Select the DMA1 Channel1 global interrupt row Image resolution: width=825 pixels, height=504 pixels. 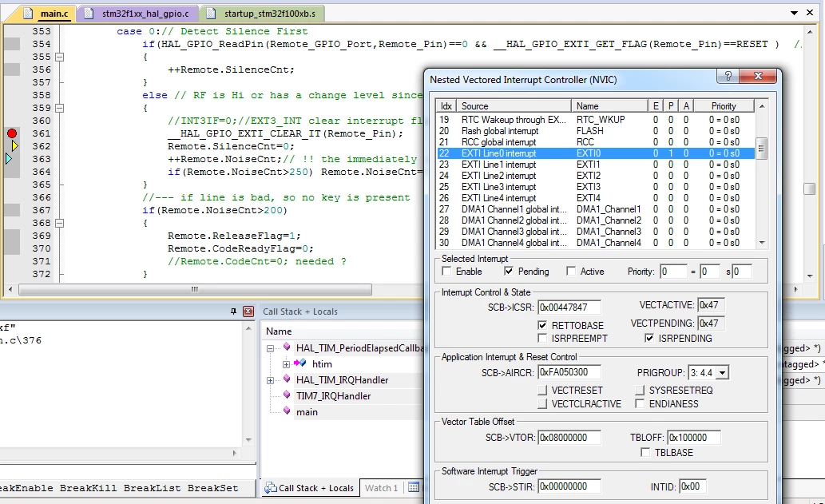[595, 208]
